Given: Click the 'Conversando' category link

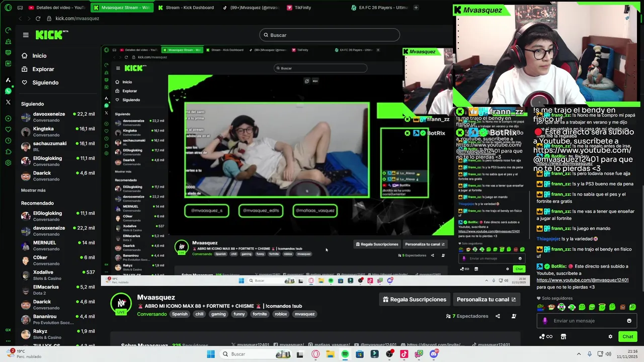Looking at the screenshot, I should point(152,314).
